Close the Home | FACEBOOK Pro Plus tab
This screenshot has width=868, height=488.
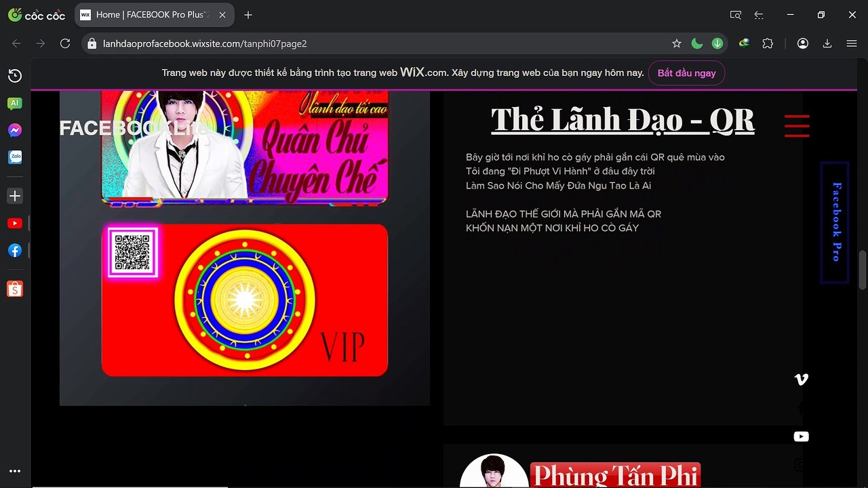tap(222, 15)
